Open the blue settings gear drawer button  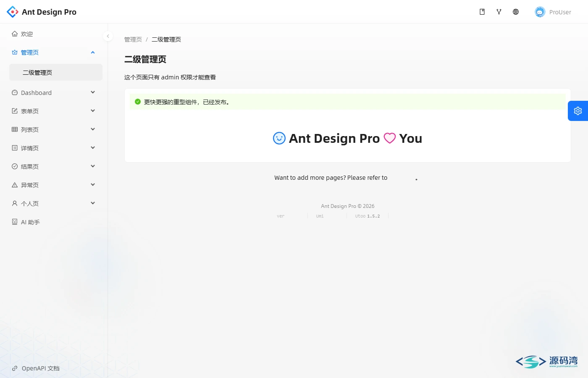tap(578, 111)
